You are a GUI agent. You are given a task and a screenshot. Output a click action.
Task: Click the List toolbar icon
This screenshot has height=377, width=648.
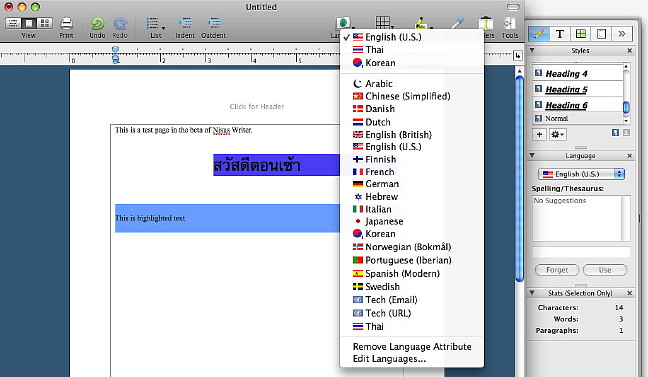point(153,23)
